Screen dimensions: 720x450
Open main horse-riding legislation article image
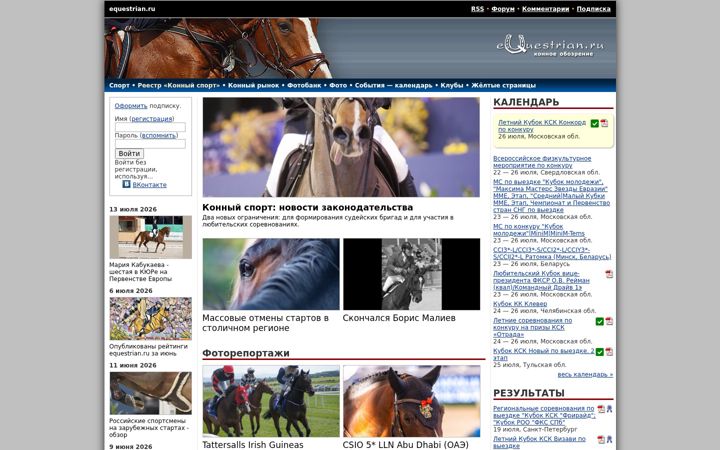(x=341, y=147)
